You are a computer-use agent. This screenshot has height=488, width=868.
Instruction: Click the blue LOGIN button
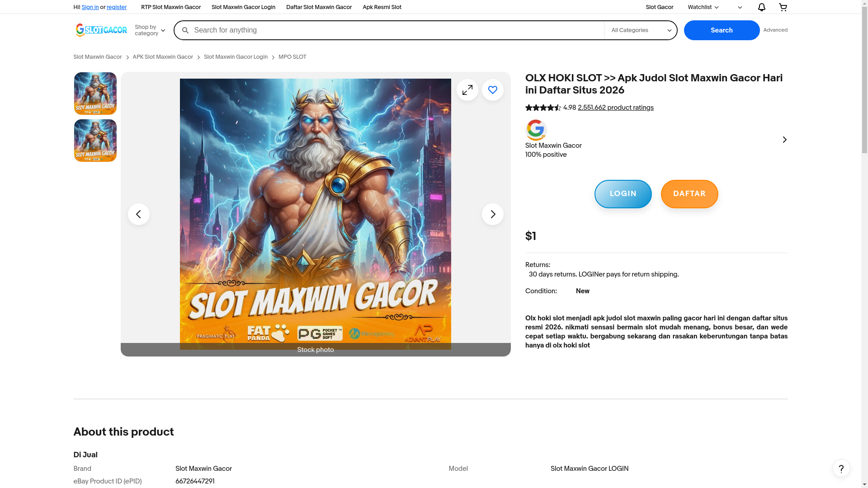pos(623,194)
